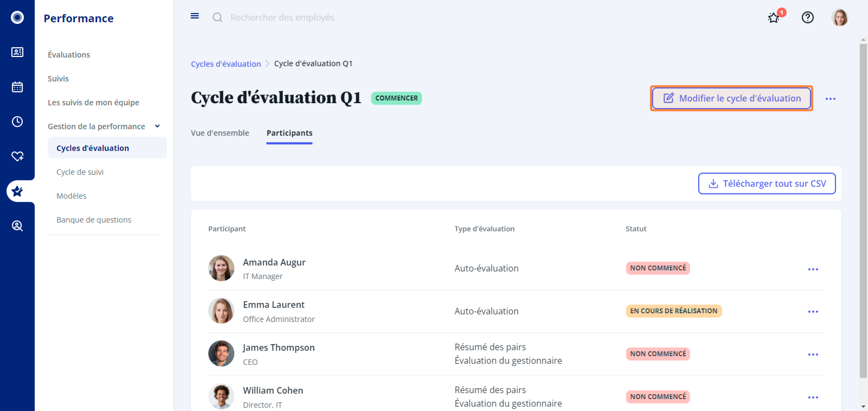Open Amanda Augur row actions menu
868x411 pixels.
click(813, 269)
